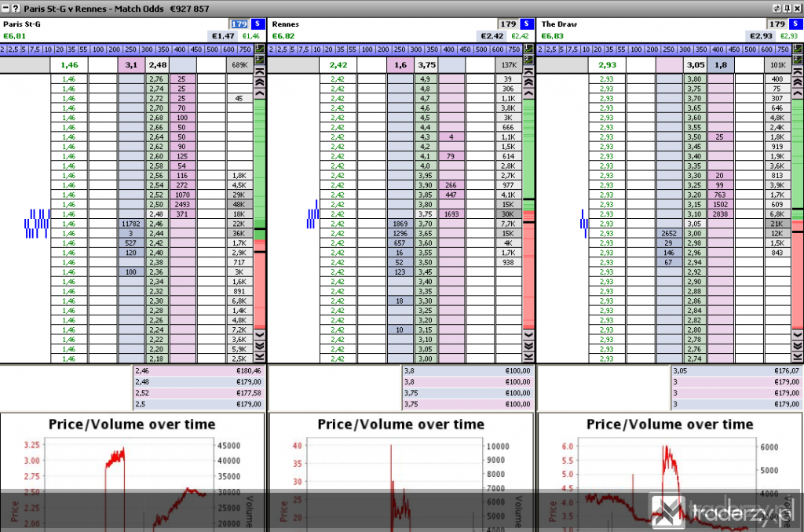Open Rennes Price/Volume over time chart
This screenshot has height=532, width=804.
(x=401, y=472)
